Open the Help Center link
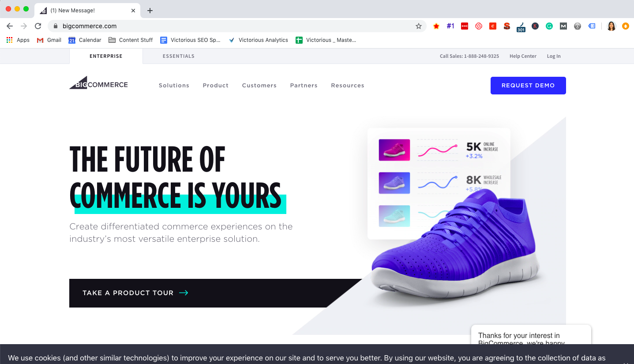 (x=523, y=56)
